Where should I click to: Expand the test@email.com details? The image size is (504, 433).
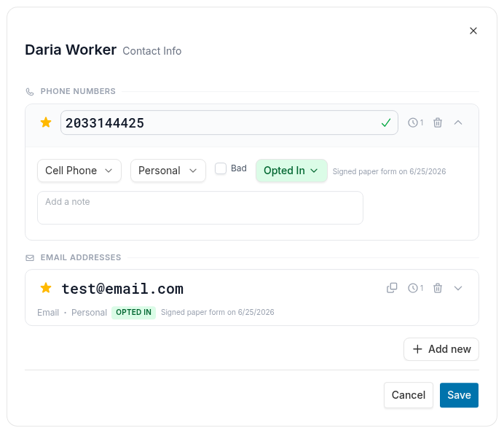[458, 288]
